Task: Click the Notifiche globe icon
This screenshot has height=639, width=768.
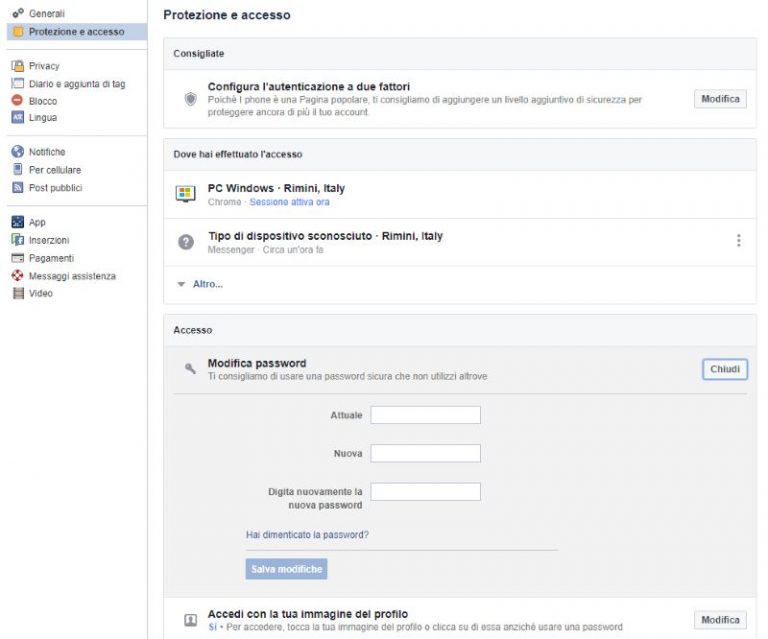Action: point(17,152)
